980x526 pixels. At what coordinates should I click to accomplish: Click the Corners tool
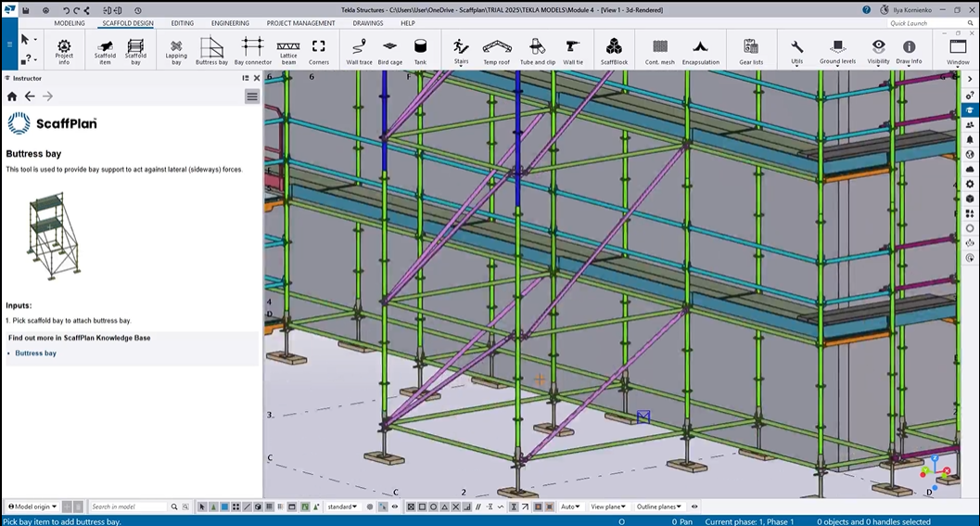coord(319,51)
